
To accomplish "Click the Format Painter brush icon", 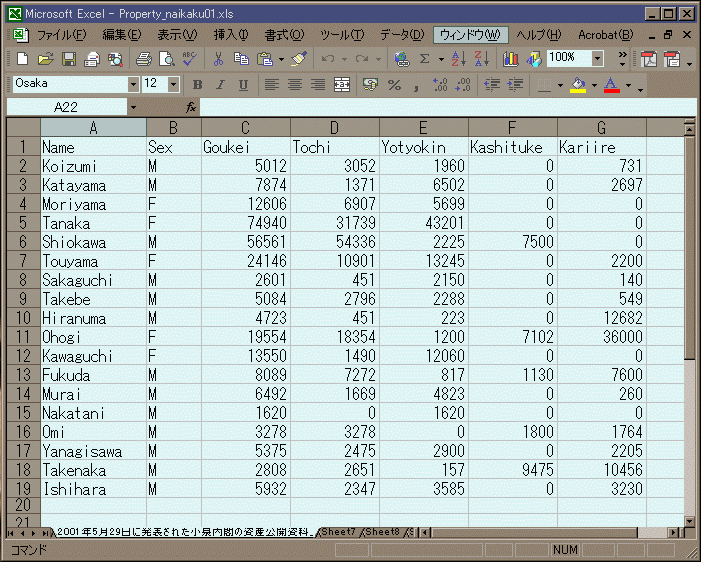I will click(x=299, y=59).
